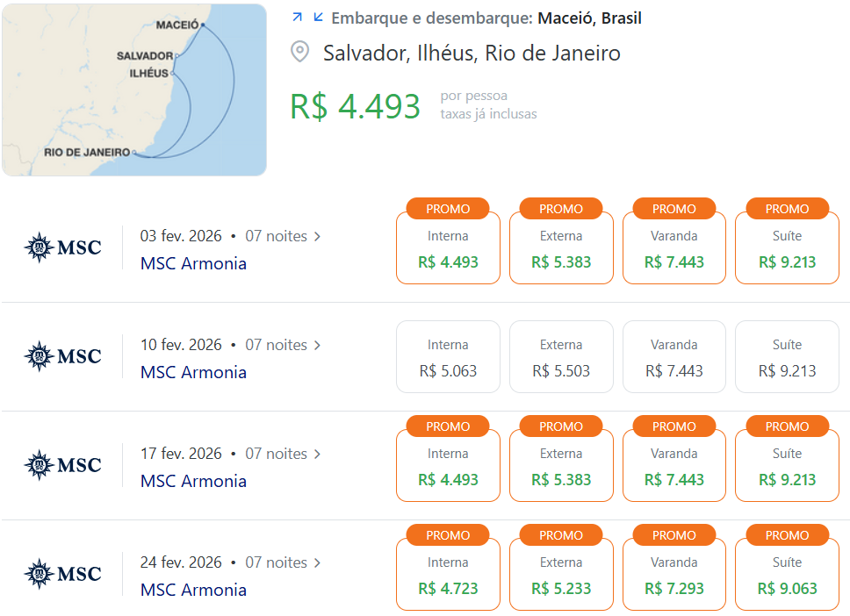Expand 24 fev. 2026 07 noites chevron

318,563
